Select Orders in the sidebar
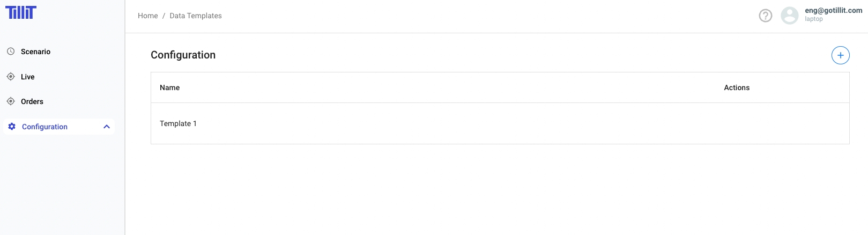This screenshot has height=235, width=868. (x=32, y=101)
